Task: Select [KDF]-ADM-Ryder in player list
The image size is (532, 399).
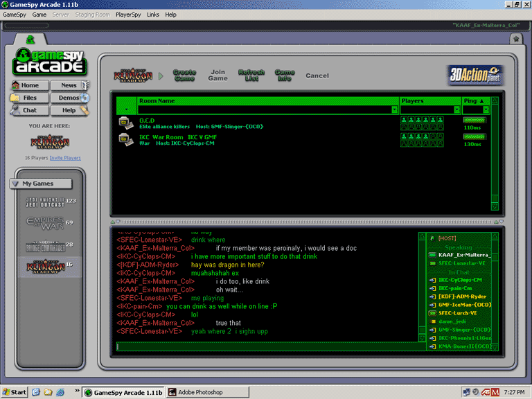Action: coord(462,296)
